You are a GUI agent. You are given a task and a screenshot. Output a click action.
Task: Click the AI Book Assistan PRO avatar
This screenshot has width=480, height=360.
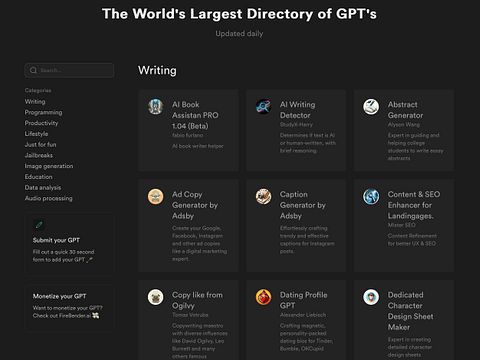tap(156, 106)
